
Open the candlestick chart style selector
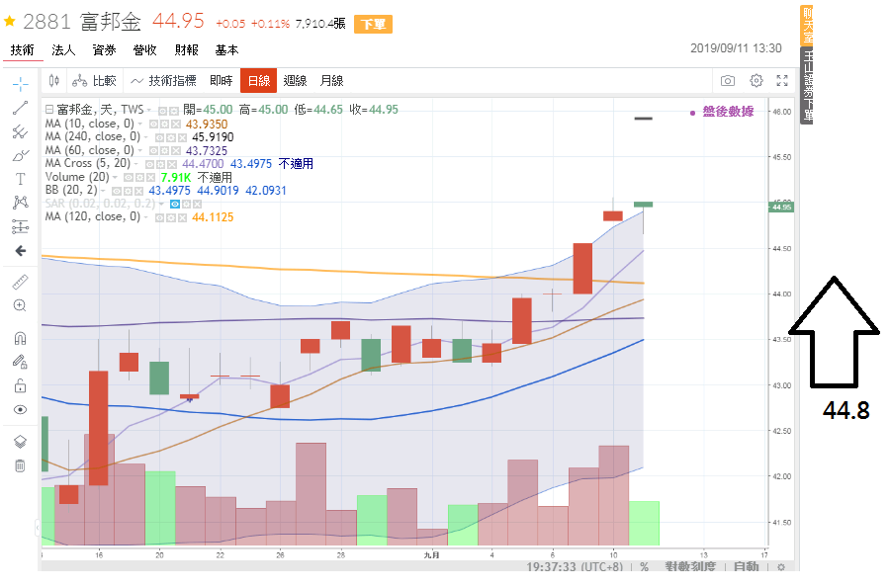[54, 81]
